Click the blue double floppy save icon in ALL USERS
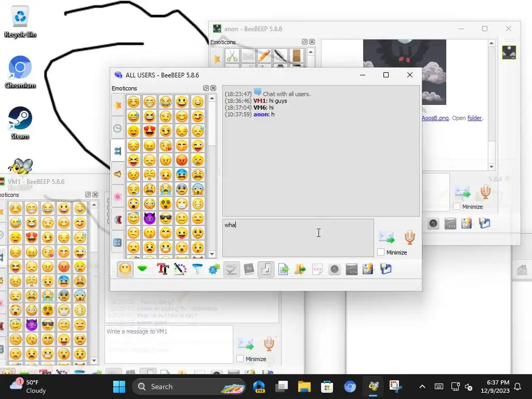 [x=386, y=269]
